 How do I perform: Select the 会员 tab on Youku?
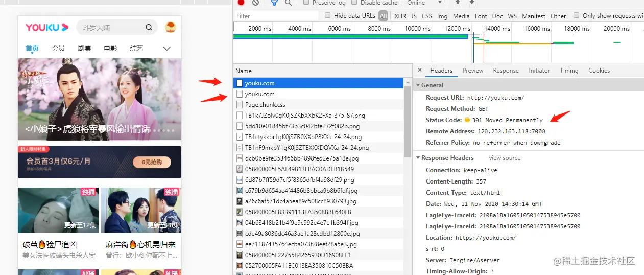coord(58,49)
